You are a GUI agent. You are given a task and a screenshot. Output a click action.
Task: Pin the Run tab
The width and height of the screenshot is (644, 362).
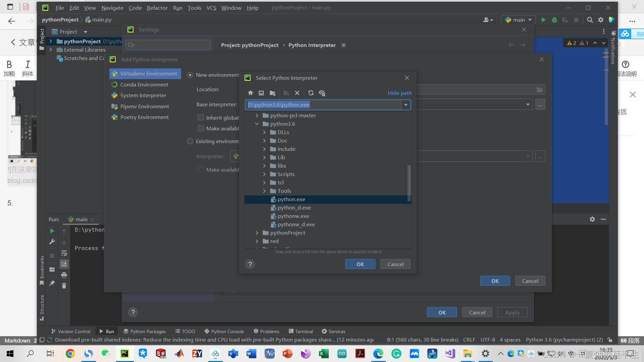[52, 283]
